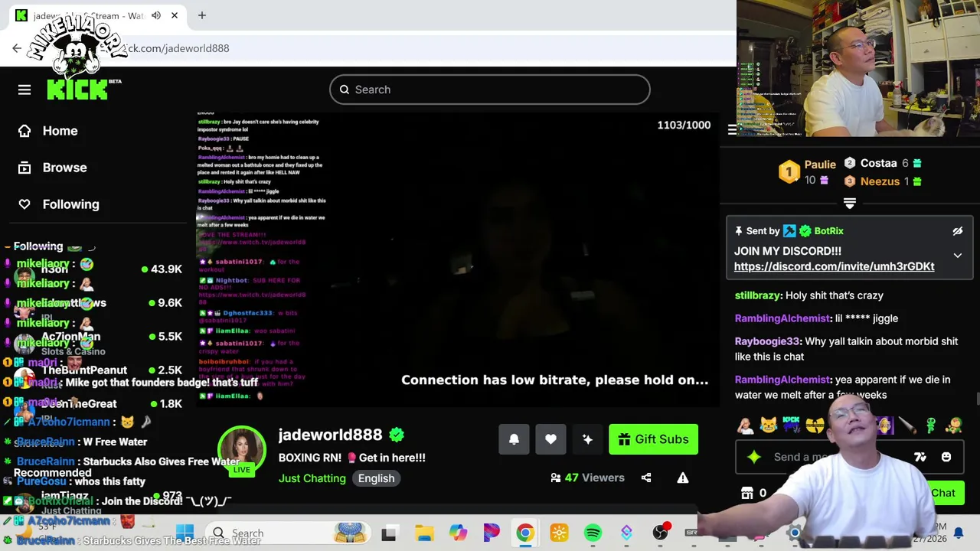Click the English language tag
This screenshot has height=551, width=980.
tap(377, 478)
